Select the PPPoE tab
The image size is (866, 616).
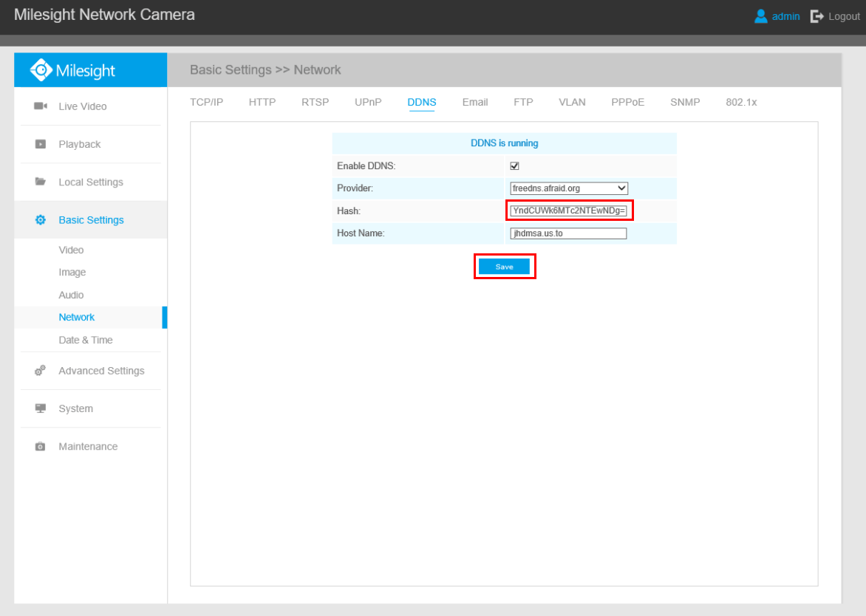pyautogui.click(x=628, y=102)
